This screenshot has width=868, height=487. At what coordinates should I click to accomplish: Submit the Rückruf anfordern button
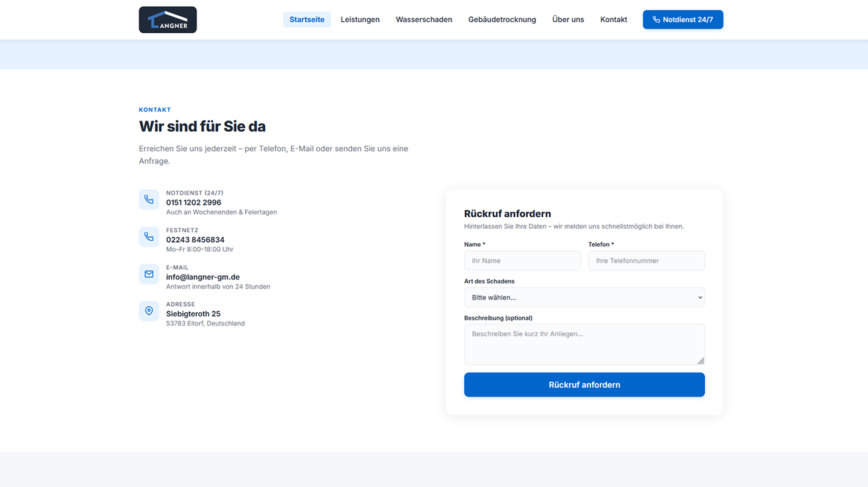584,385
